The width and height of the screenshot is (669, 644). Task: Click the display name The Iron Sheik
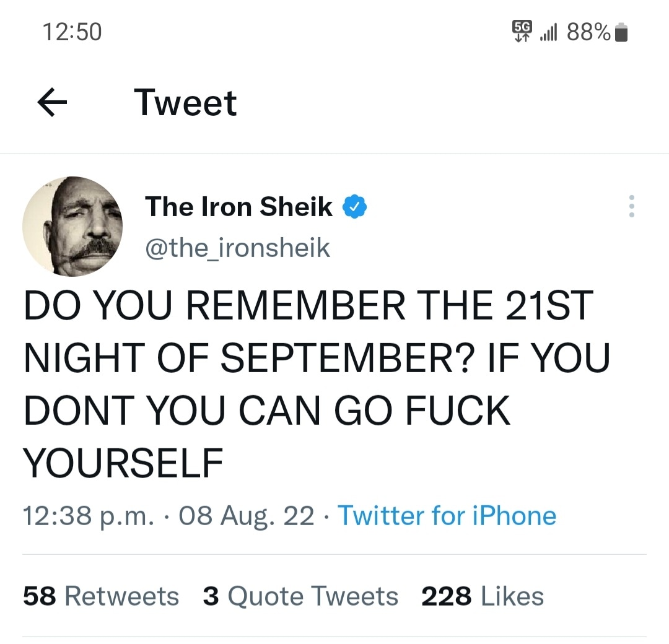pos(238,207)
